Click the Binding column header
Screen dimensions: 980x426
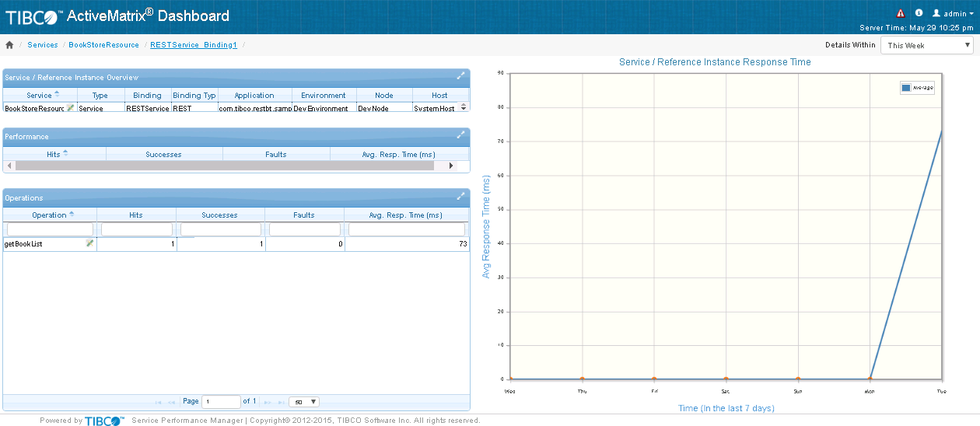click(148, 95)
